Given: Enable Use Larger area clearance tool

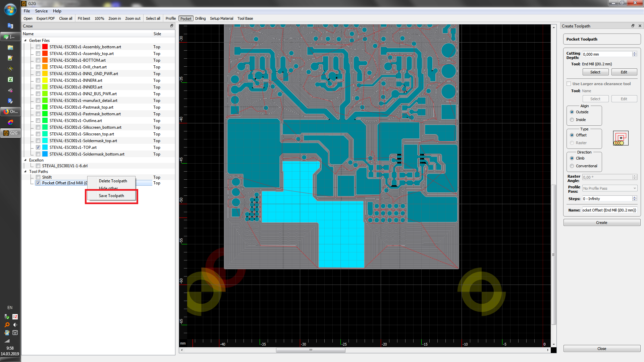Looking at the screenshot, I should 569,84.
